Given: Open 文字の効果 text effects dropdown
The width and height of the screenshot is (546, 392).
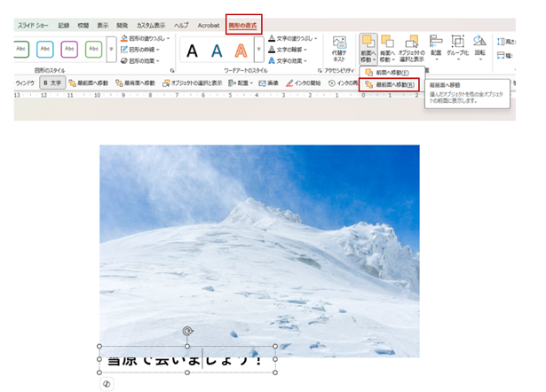Looking at the screenshot, I should click(x=288, y=61).
